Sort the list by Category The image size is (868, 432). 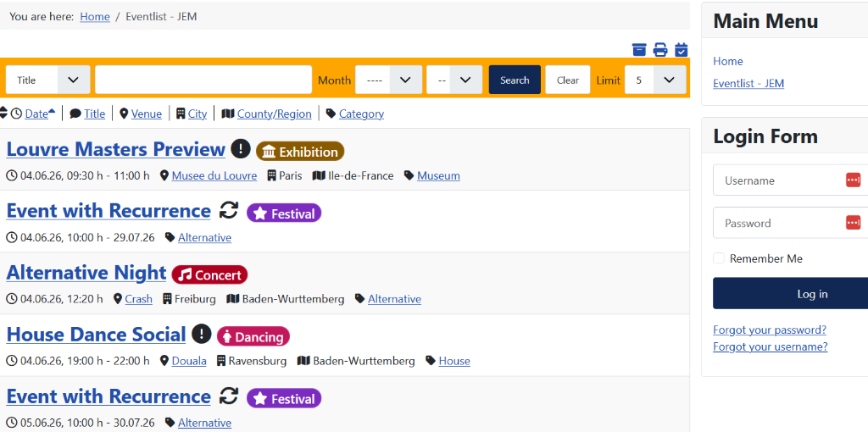[x=361, y=114]
